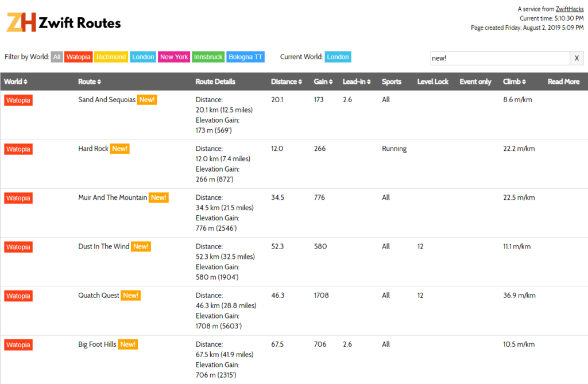Click the 11.1 m/km climb value
The height and width of the screenshot is (384, 588).
click(x=517, y=246)
